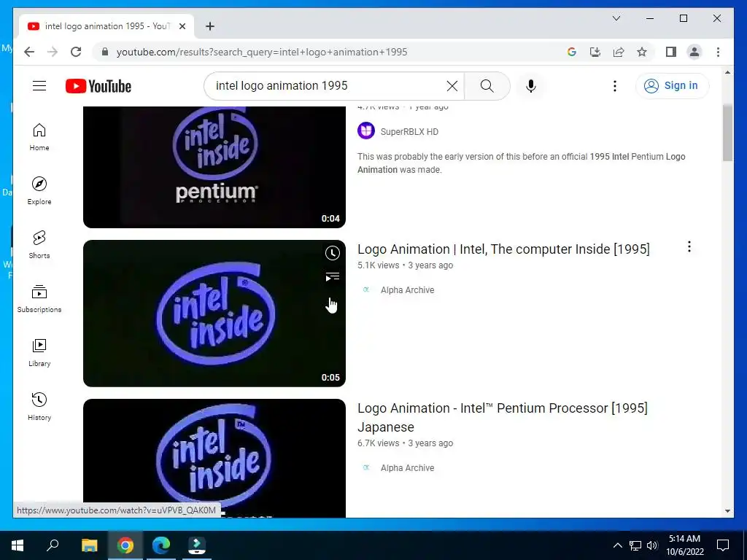Open Alpha Archive channel under Japanese Pentium video

point(407,467)
